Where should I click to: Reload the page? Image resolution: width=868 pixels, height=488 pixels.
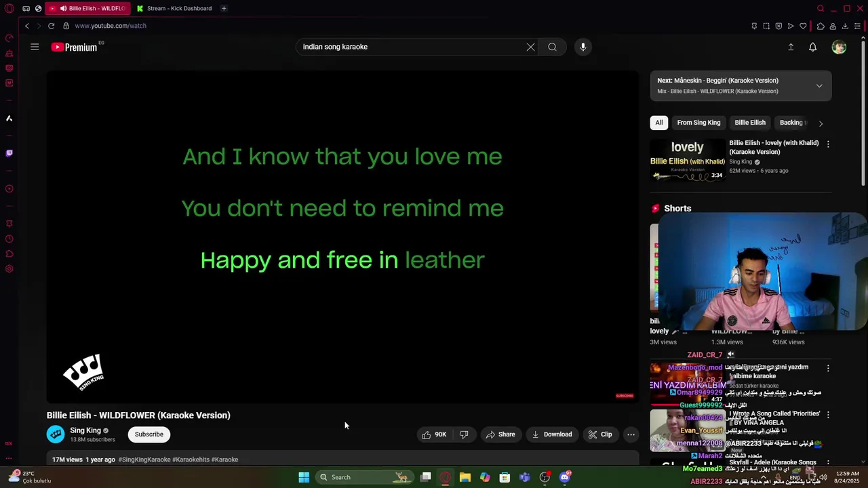(51, 26)
